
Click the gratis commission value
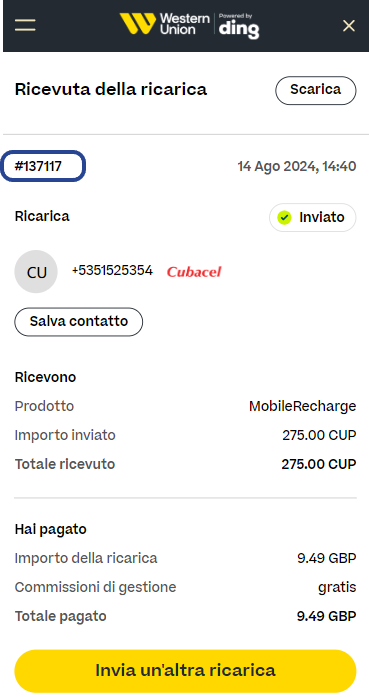[337, 587]
